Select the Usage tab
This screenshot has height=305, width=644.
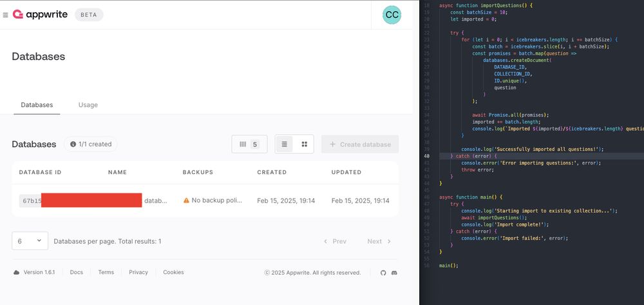pyautogui.click(x=88, y=105)
